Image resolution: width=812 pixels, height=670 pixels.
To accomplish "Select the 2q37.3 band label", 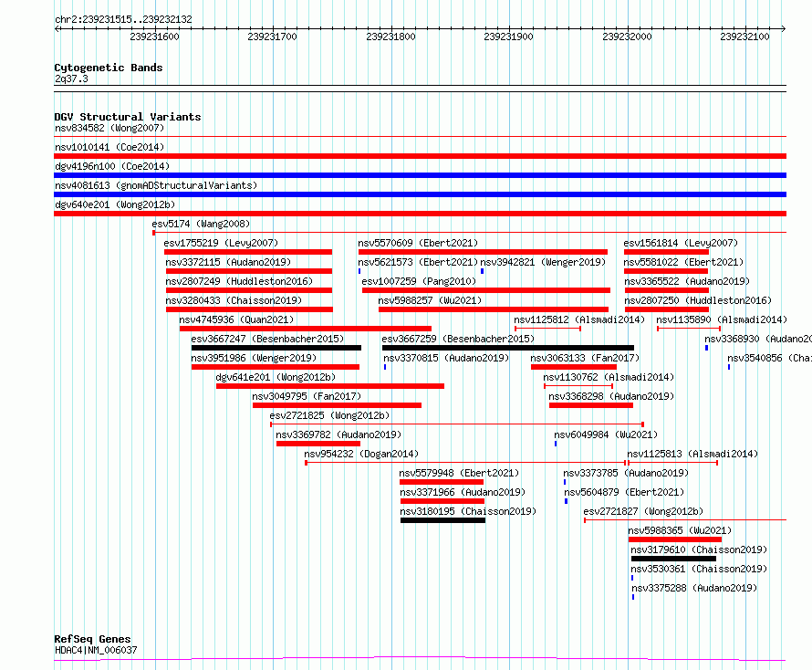I will tap(71, 79).
